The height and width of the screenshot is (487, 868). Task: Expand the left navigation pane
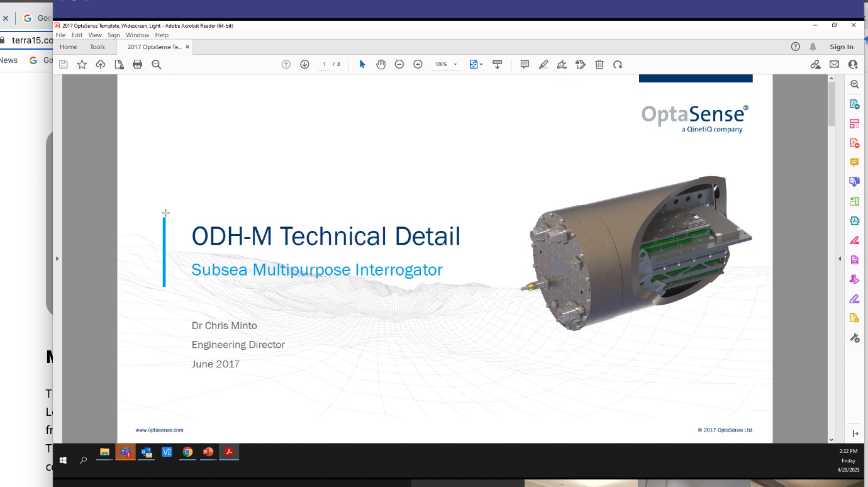click(57, 259)
